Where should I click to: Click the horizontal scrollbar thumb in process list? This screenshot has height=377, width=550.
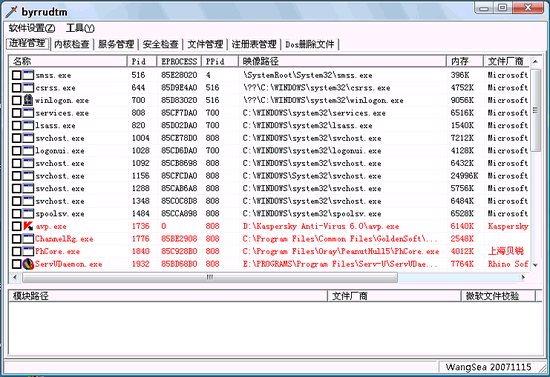click(210, 277)
